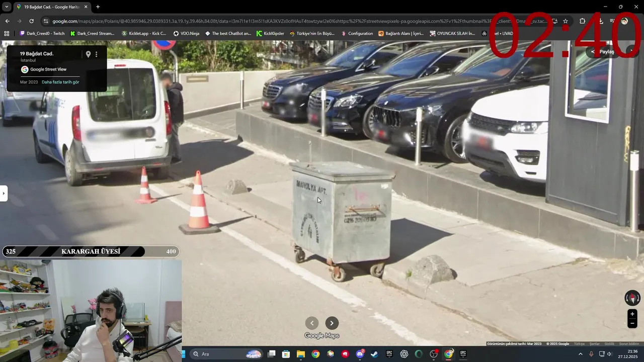Expand the Google Maps side panel
This screenshot has height=362, width=644.
point(4,193)
